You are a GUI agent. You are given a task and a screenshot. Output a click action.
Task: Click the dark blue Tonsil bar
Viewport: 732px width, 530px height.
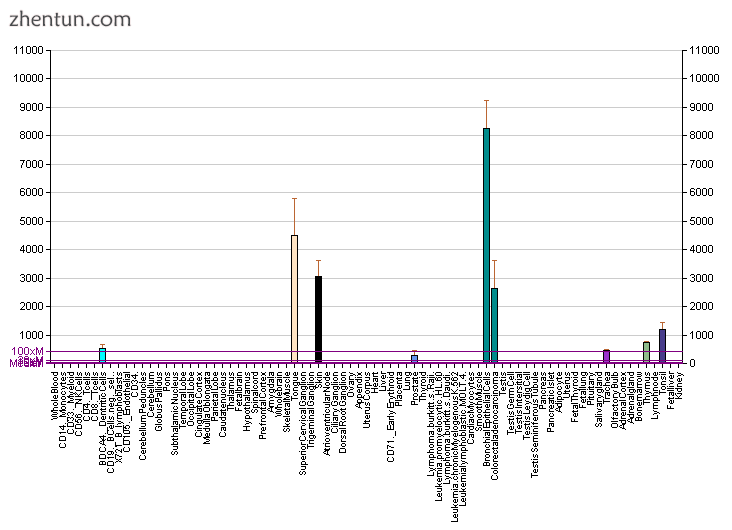(x=662, y=346)
